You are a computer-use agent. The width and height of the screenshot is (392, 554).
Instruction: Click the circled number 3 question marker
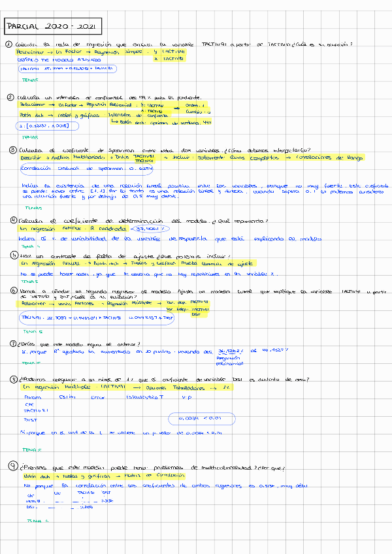[x=12, y=150]
